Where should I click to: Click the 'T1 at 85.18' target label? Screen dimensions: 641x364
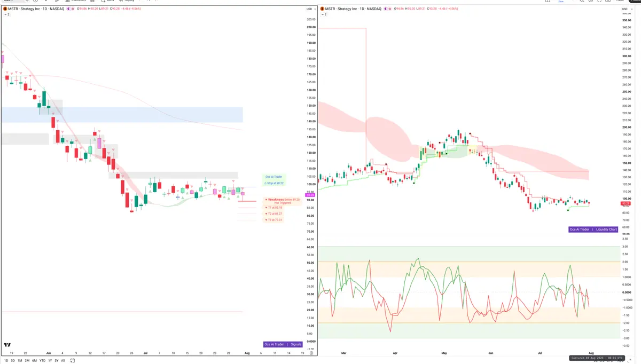tap(274, 207)
